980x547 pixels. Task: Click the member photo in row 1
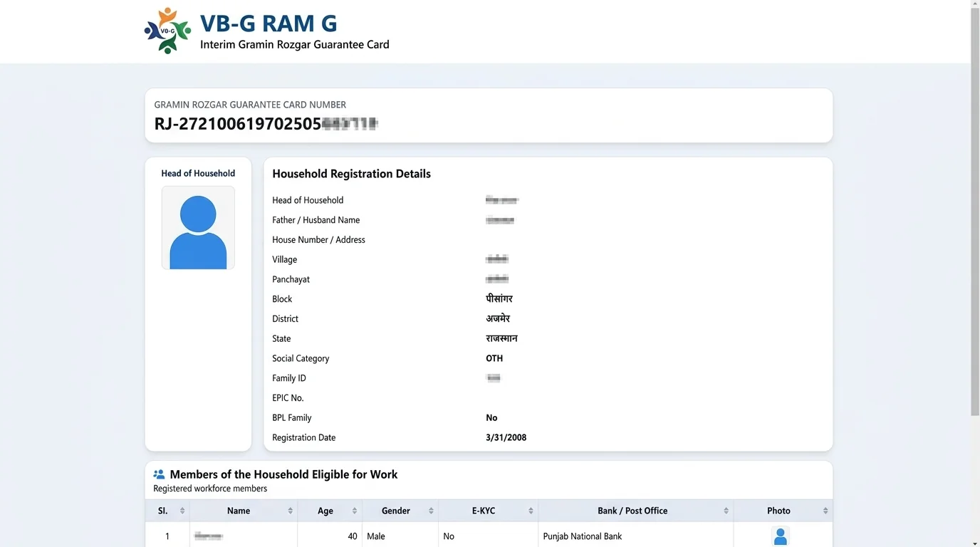[781, 536]
